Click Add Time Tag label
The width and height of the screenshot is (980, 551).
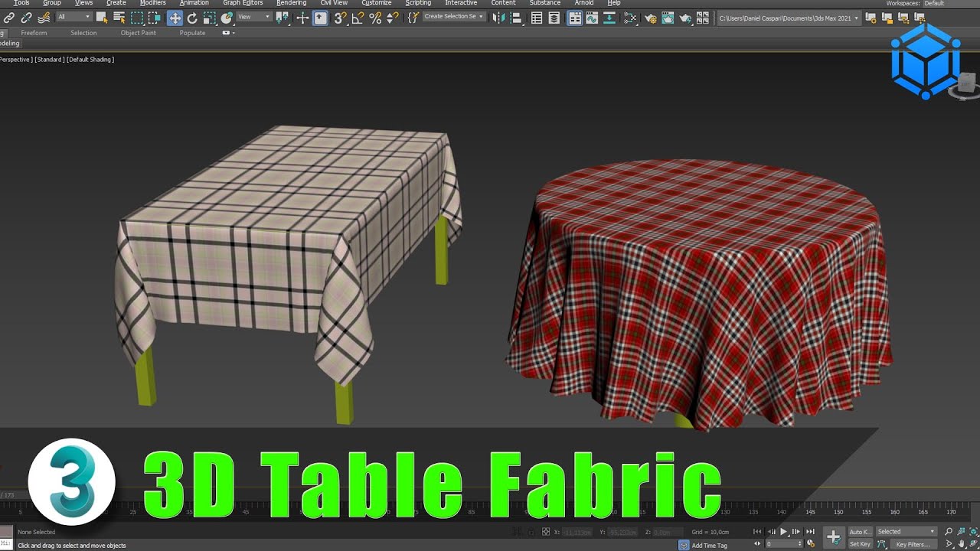point(710,546)
